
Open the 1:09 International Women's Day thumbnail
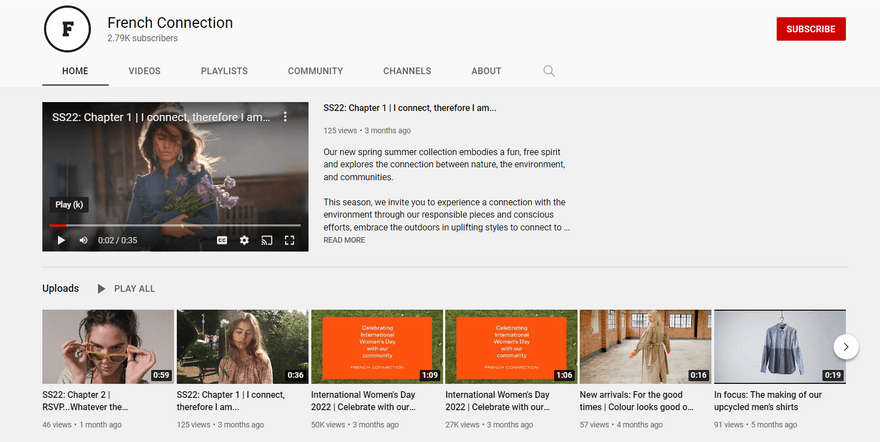[x=377, y=347]
